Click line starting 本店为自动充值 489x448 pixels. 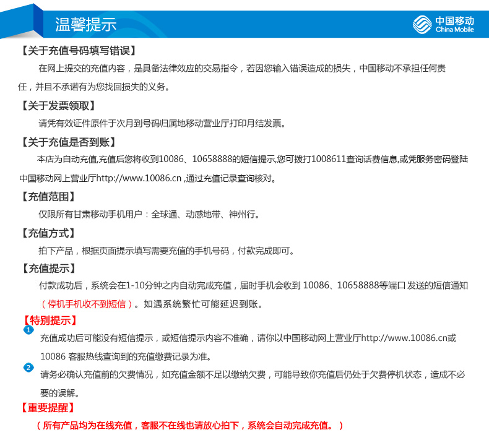click(x=253, y=159)
